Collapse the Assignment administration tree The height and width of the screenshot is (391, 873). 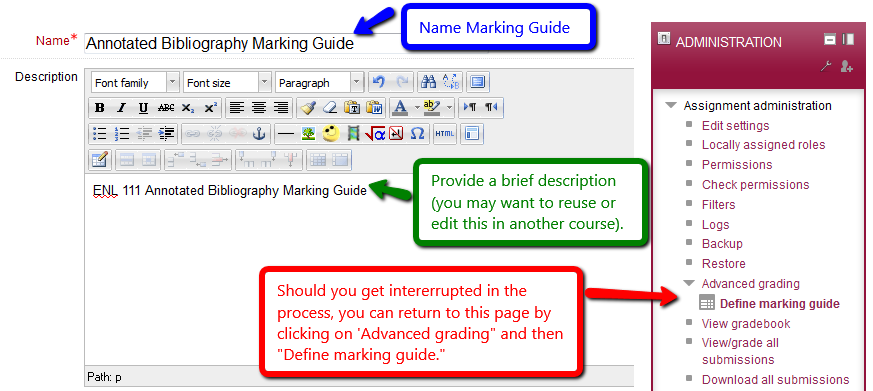671,105
